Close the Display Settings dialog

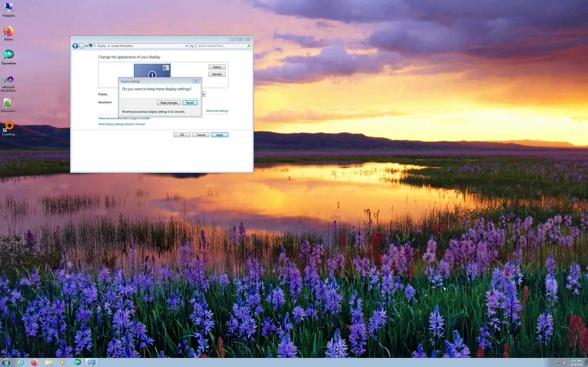(x=196, y=81)
